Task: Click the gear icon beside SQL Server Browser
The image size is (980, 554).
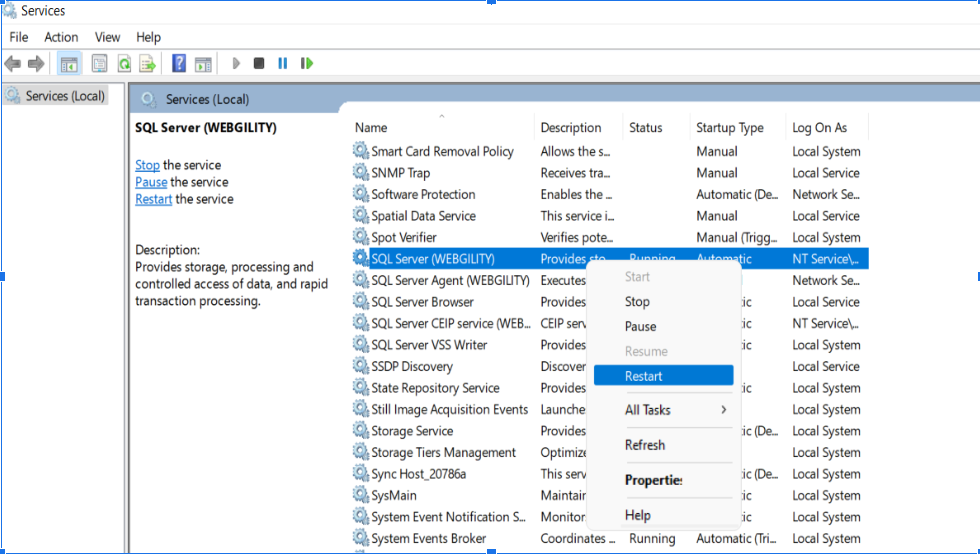Action: (361, 301)
